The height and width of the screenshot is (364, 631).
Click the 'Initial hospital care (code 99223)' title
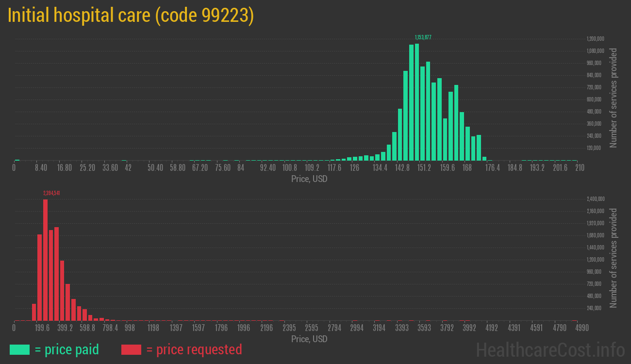coord(131,16)
